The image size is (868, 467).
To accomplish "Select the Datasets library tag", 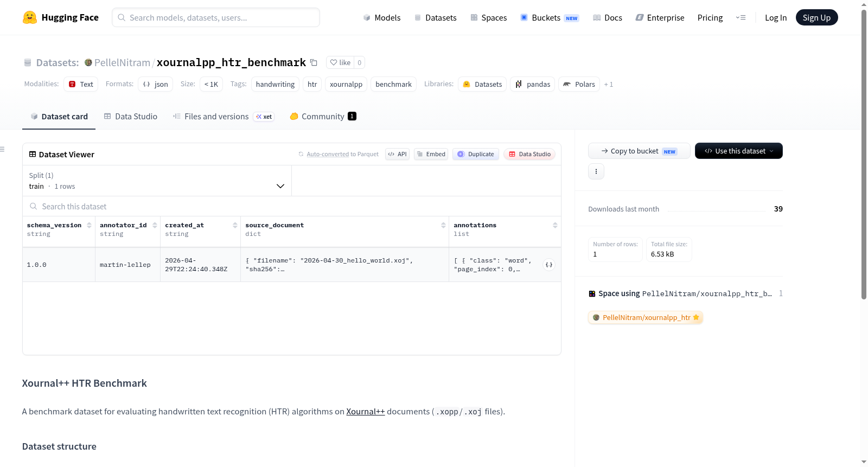I will (x=482, y=84).
